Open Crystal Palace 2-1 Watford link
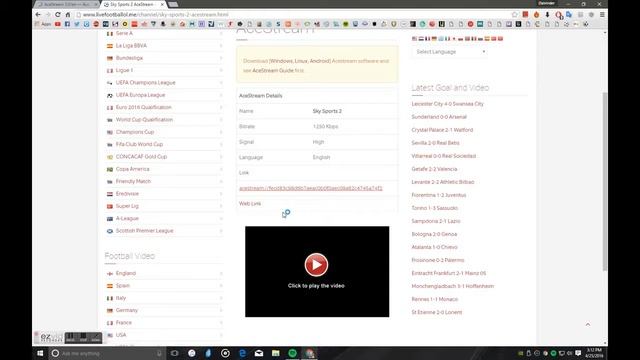 [442, 130]
